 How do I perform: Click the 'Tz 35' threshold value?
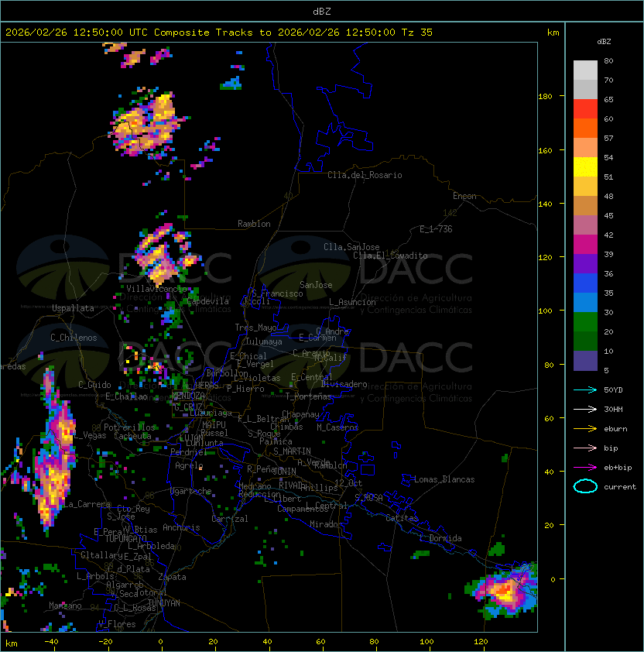coord(417,33)
